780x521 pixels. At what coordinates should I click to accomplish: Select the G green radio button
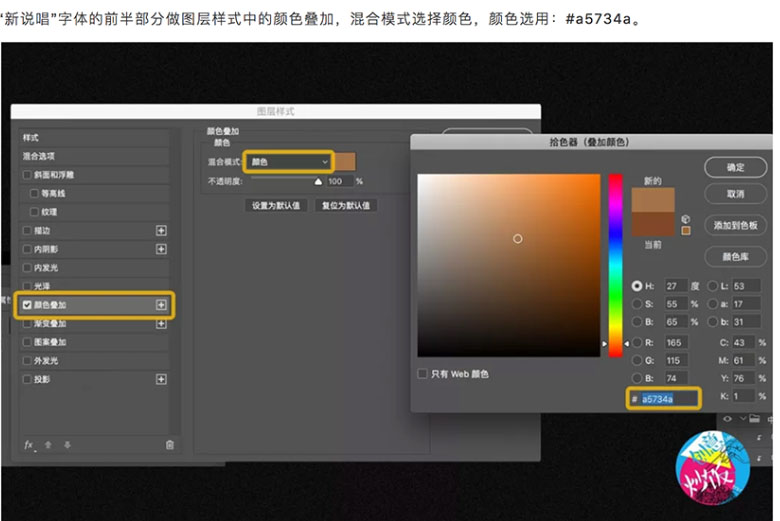pos(637,360)
